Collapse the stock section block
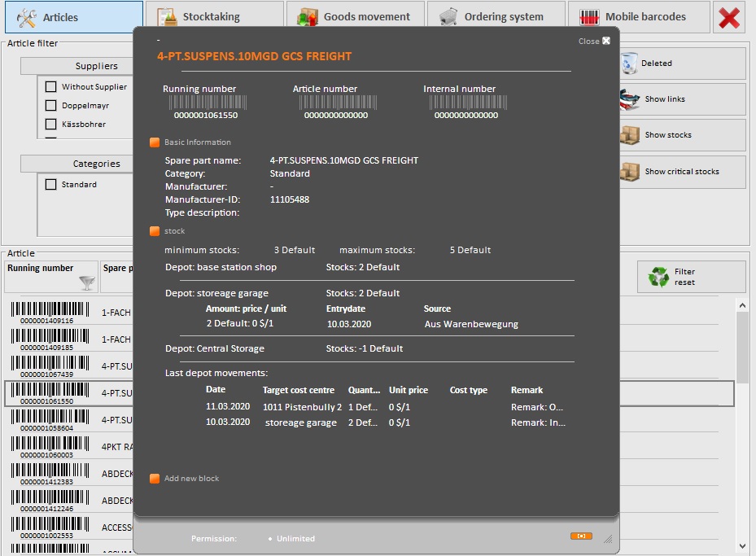 pos(155,231)
